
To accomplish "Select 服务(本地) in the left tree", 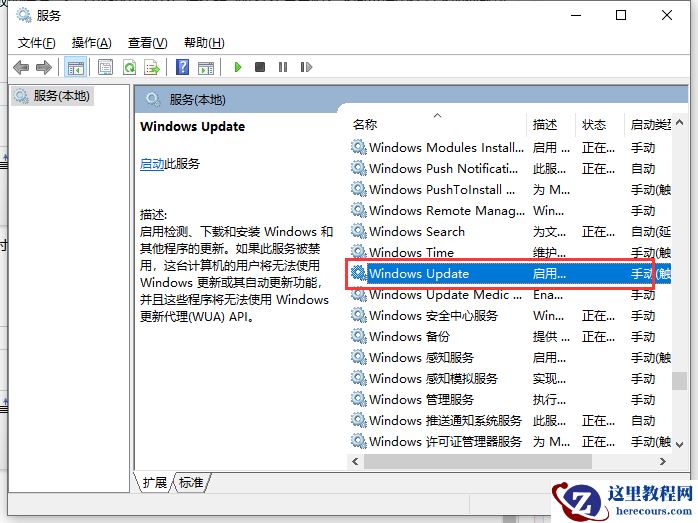I will coord(53,96).
